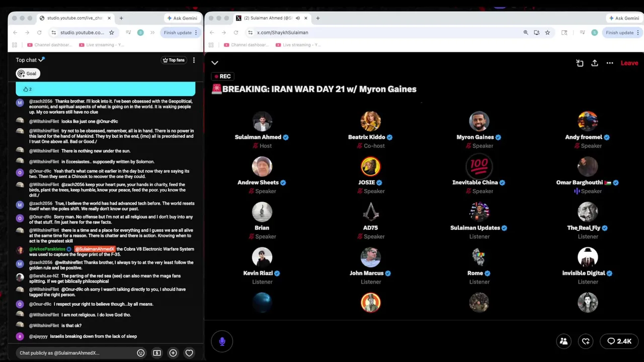Click @SarahLee-NZ username in chat
644x362 pixels.
click(x=44, y=276)
